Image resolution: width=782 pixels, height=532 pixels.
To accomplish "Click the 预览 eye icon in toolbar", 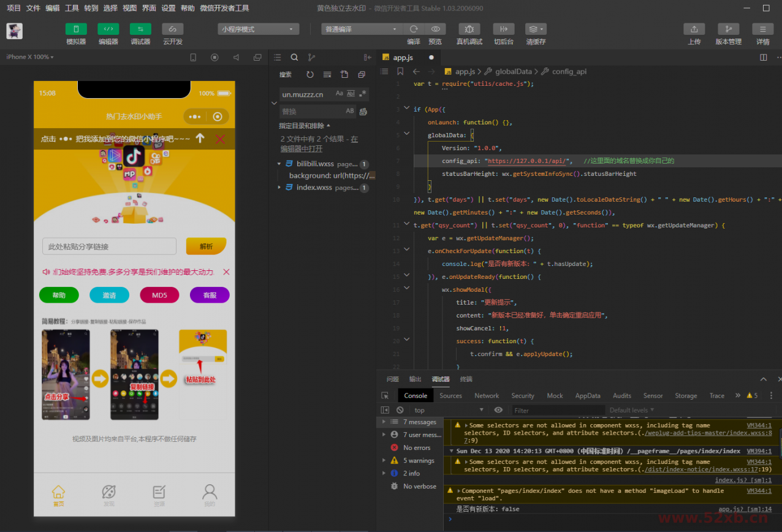I will (435, 29).
